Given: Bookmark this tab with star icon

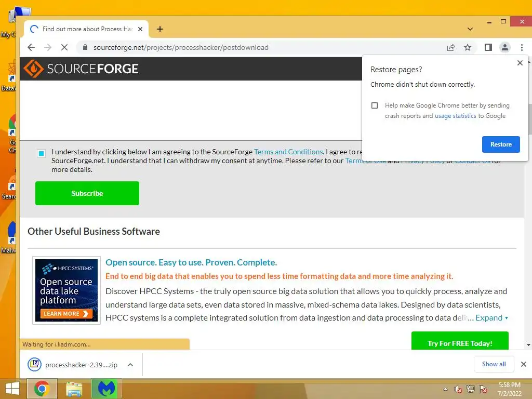Looking at the screenshot, I should click(x=468, y=47).
